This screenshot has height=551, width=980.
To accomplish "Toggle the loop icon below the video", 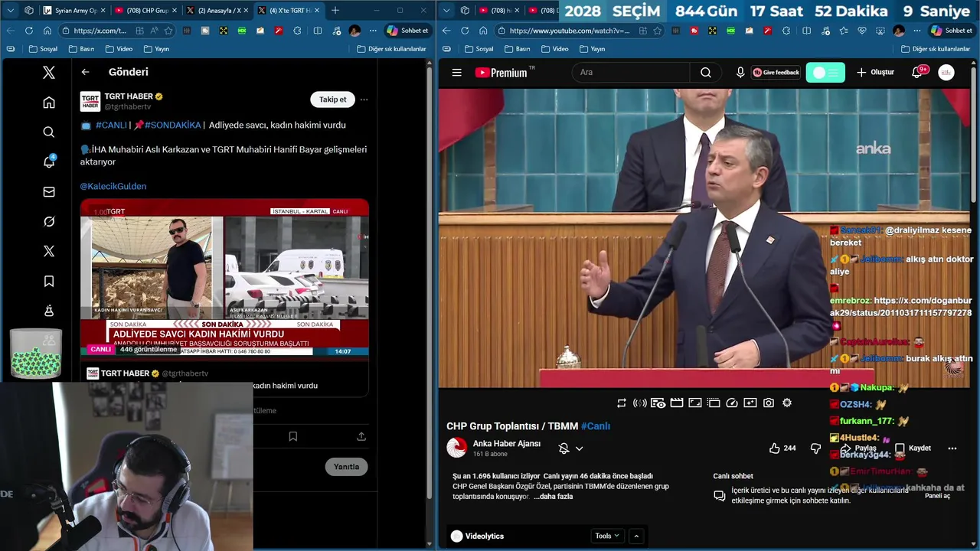I will pyautogui.click(x=622, y=403).
